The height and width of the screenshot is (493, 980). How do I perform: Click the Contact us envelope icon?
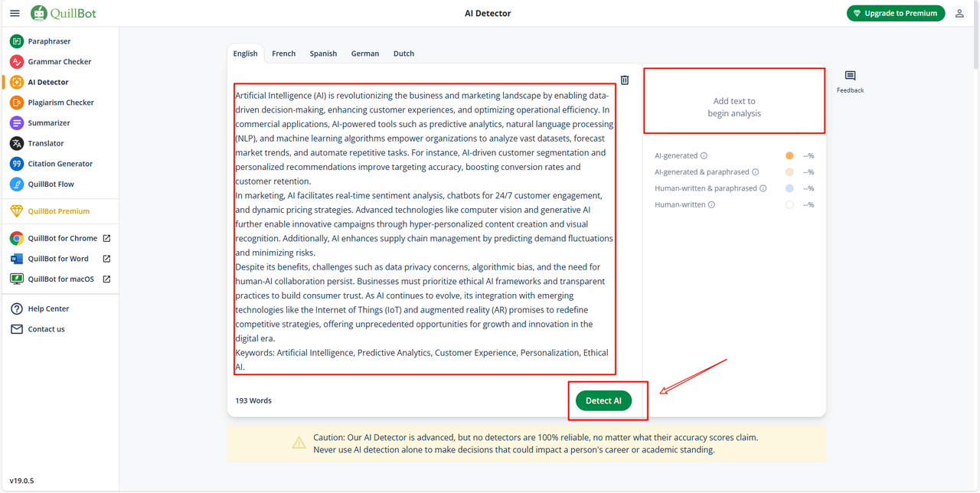[16, 329]
